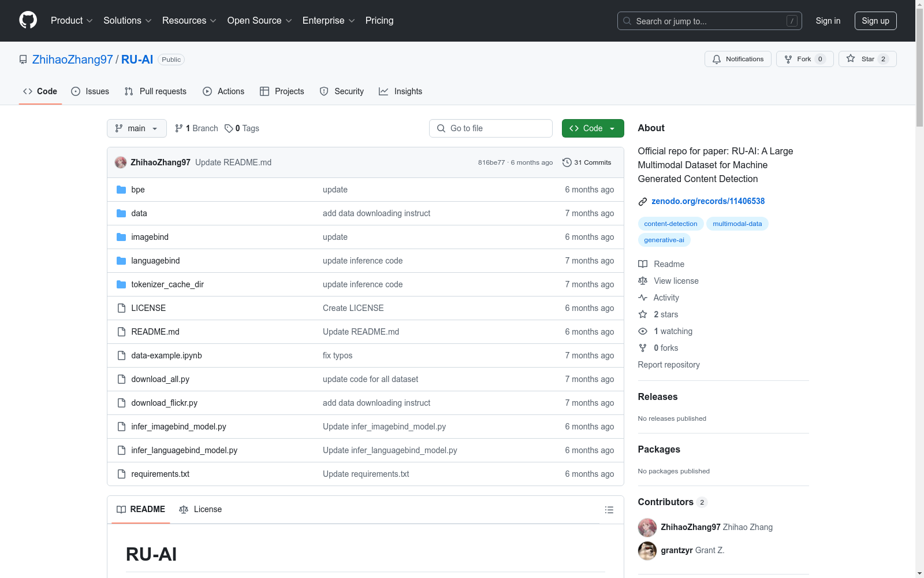
Task: Open the infer_languagebind_model.py file
Action: pos(184,450)
